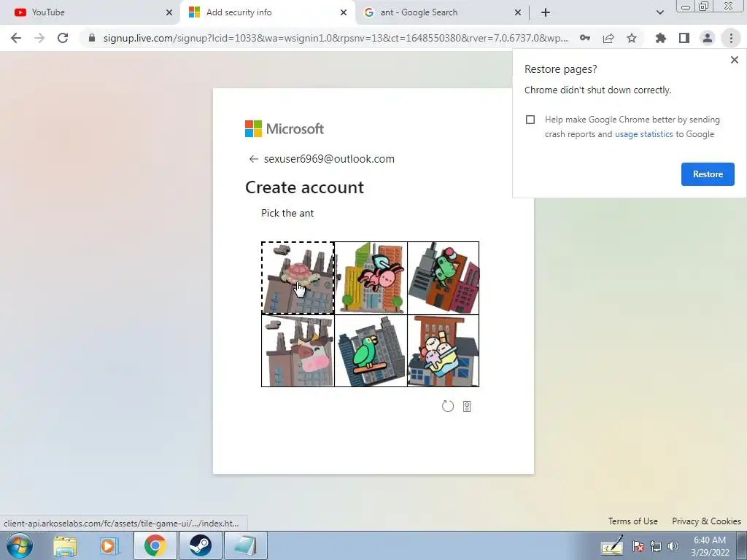Viewport: 747px width, 560px height.
Task: Launch the media player taskbar icon
Action: [109, 545]
